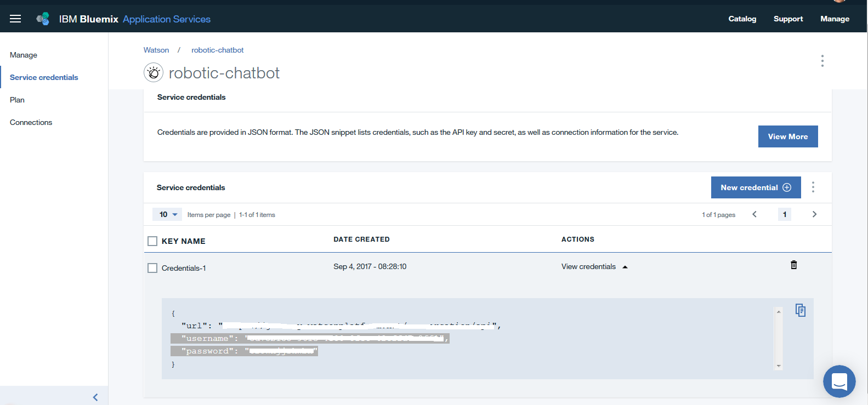Open the items per page dropdown
This screenshot has height=405, width=868.
tap(167, 214)
